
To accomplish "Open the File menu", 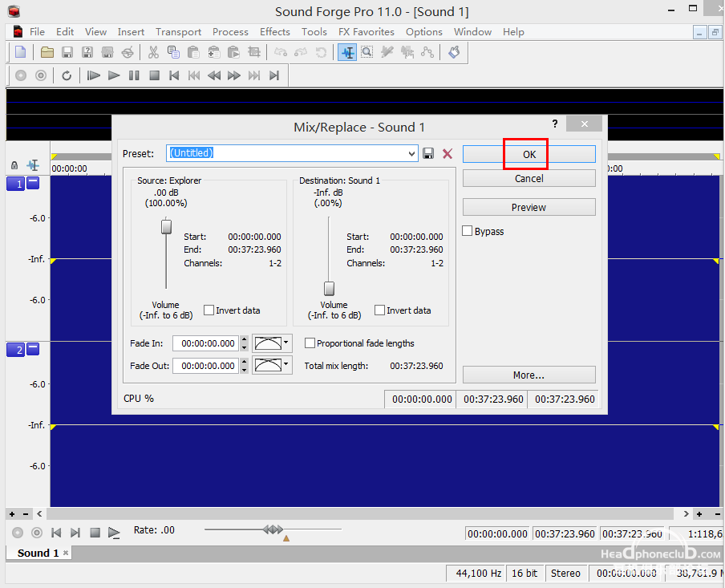I will (37, 32).
